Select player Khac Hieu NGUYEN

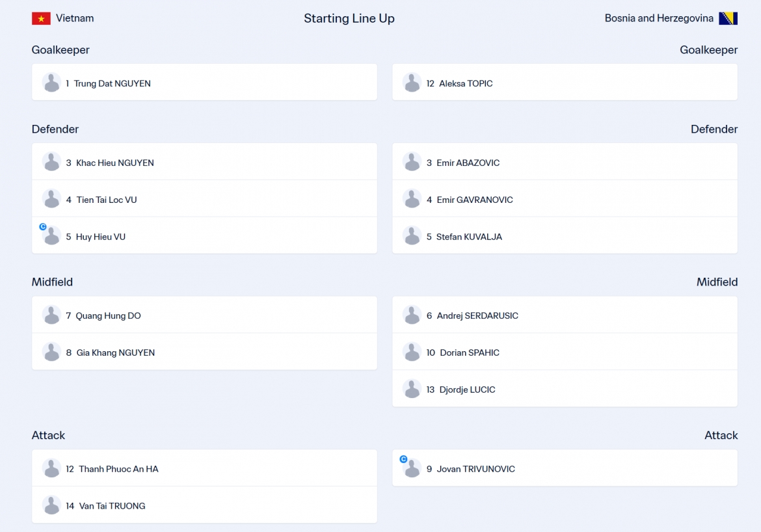[x=204, y=162]
